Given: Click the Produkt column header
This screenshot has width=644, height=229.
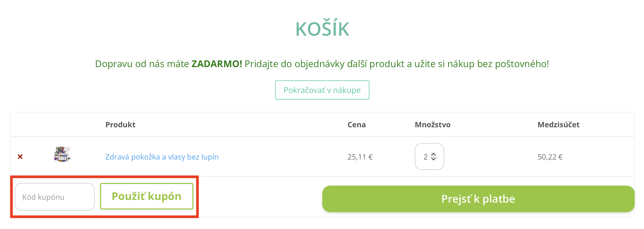Looking at the screenshot, I should [x=120, y=125].
